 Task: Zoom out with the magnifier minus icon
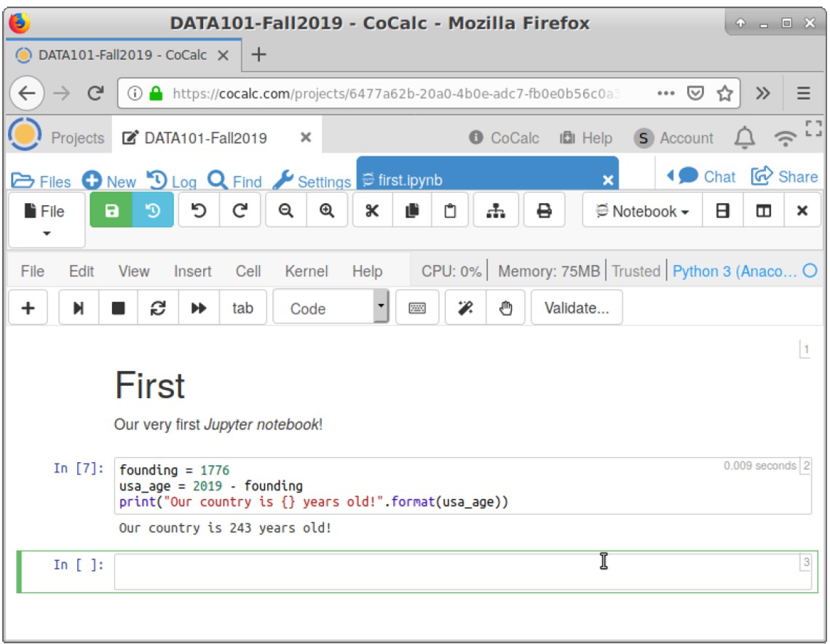(286, 210)
